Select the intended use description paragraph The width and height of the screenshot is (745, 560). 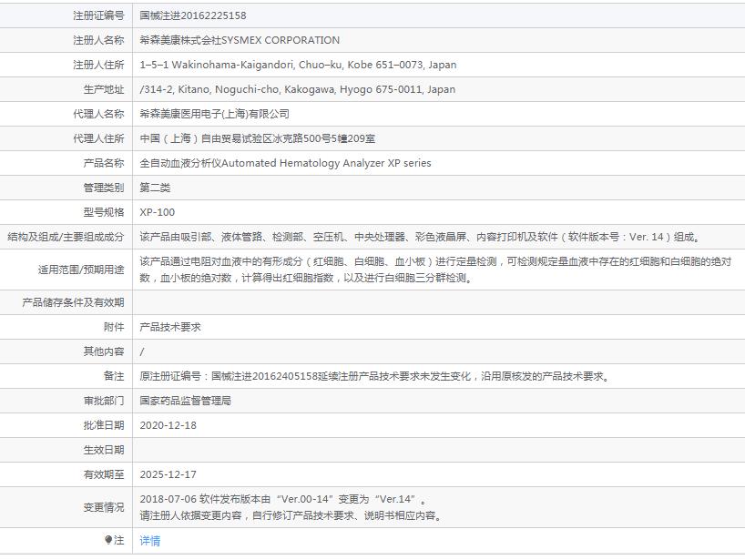tap(435, 270)
